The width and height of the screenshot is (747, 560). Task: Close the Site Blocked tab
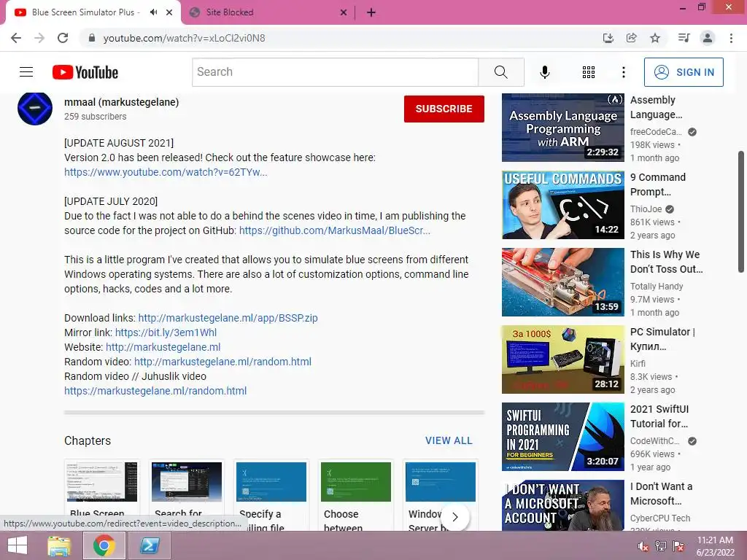click(344, 12)
